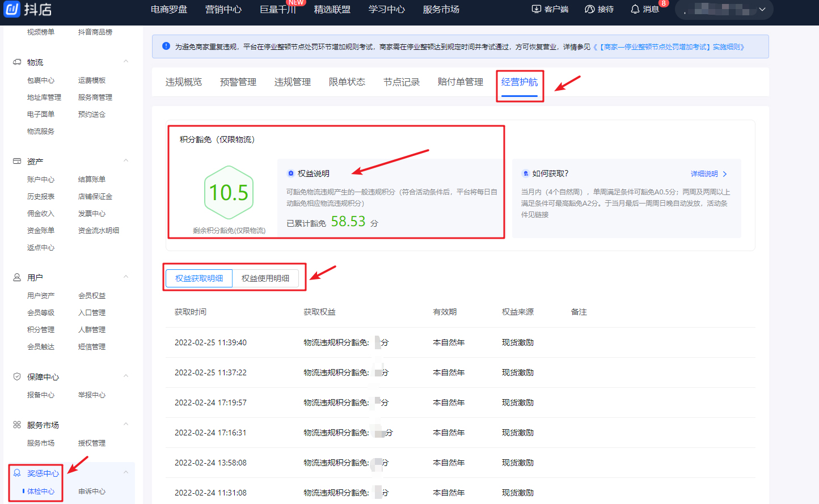Go to 抖音商品榜 in sidebar
Screen dimensions: 819x504
95,32
